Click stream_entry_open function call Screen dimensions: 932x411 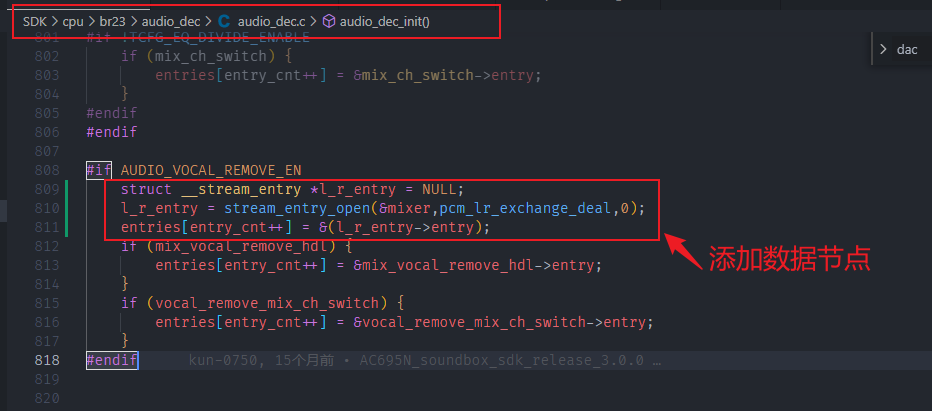(298, 208)
